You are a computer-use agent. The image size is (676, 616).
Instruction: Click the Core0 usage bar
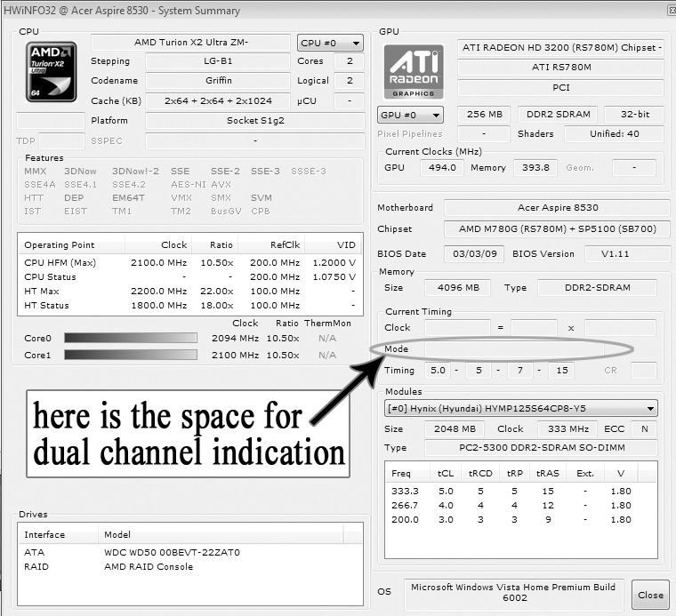[131, 338]
